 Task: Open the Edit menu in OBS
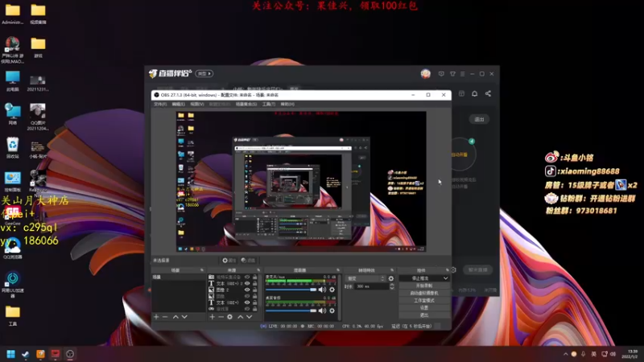[178, 105]
